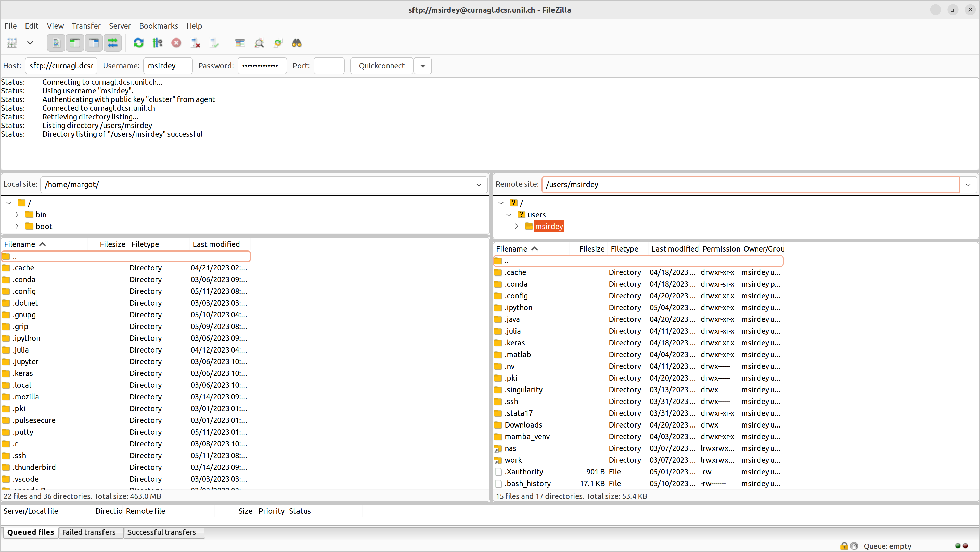This screenshot has width=980, height=552.
Task: Switch to the Failed transfers tab
Action: point(89,532)
